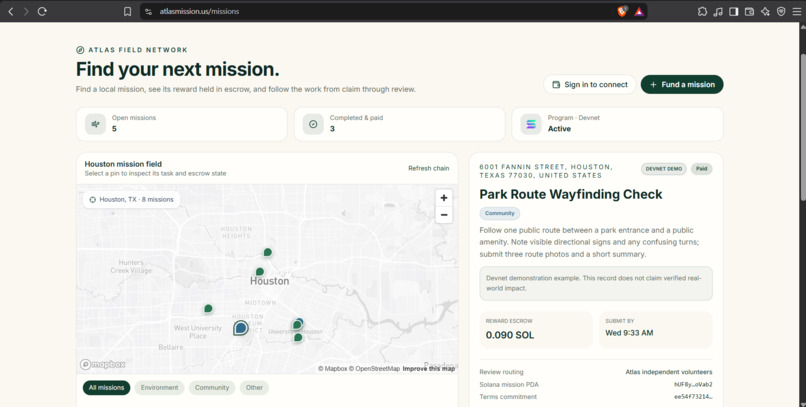Click the Atlas independent volunteers text
This screenshot has width=806, height=407.
click(669, 372)
